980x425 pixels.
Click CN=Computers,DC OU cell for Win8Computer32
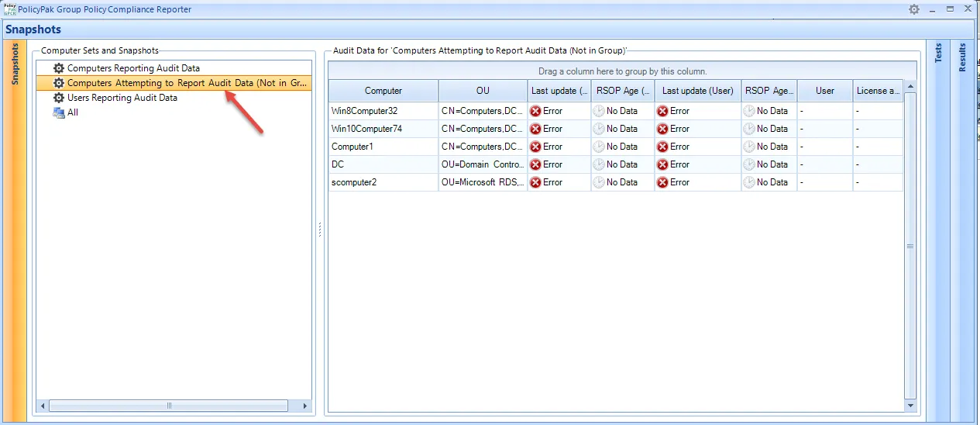click(483, 111)
